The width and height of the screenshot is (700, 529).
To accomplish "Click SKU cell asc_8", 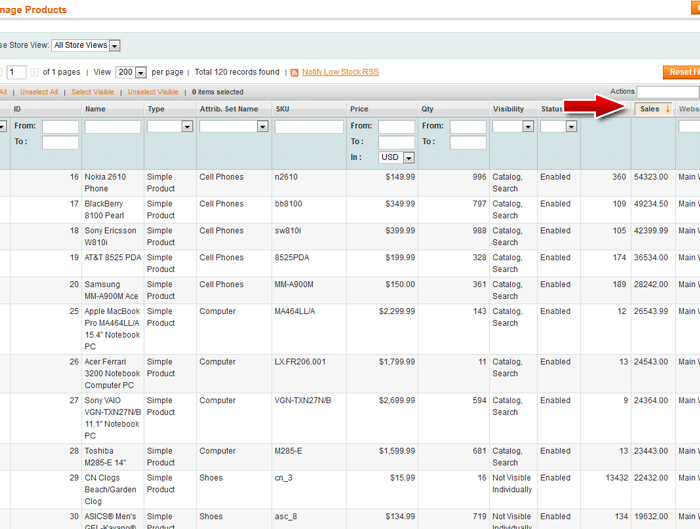I will tap(286, 517).
